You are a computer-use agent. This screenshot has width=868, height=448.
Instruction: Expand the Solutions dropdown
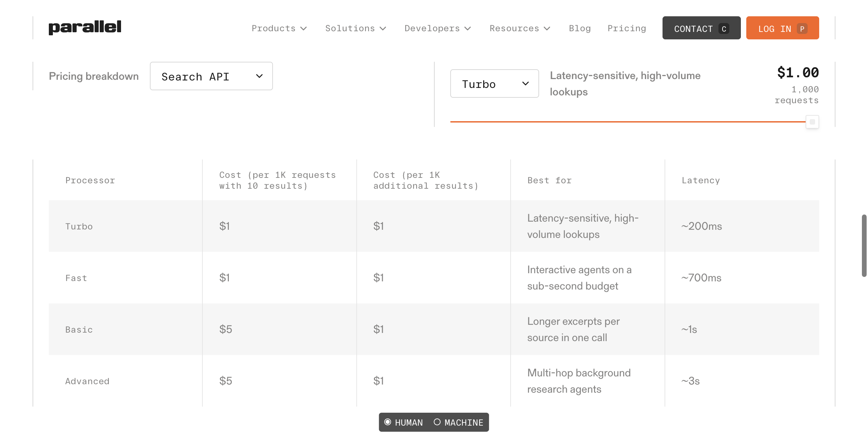click(356, 28)
